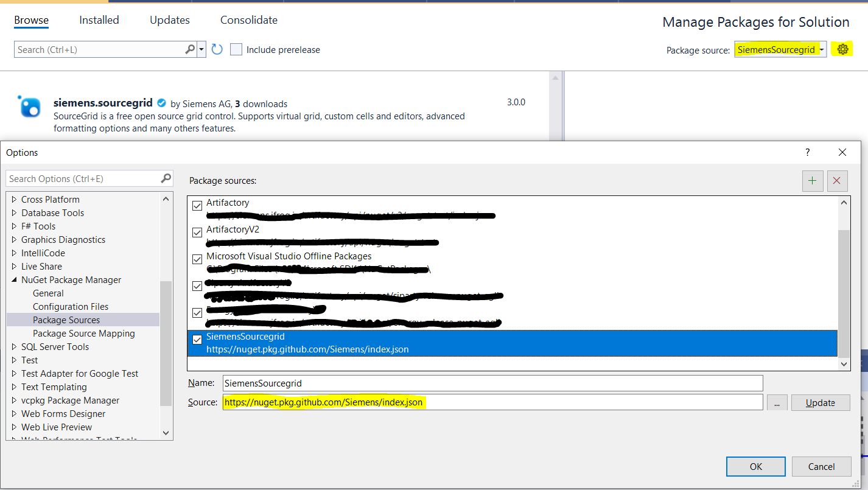868x490 pixels.
Task: Select the Artifactory row in package sources
Action: coord(513,209)
